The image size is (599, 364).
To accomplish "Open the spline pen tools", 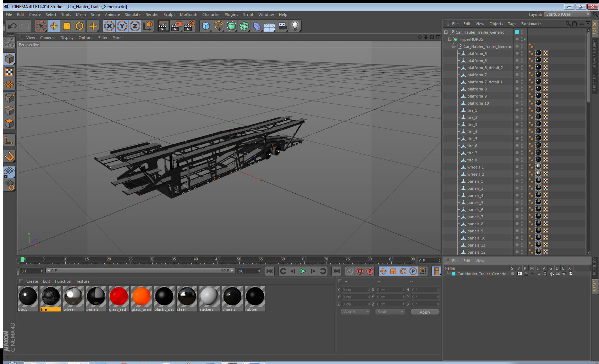I will point(219,26).
